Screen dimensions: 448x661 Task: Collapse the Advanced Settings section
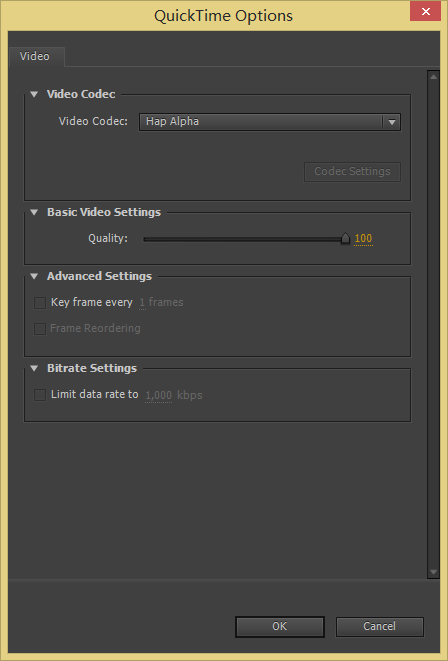pos(34,276)
